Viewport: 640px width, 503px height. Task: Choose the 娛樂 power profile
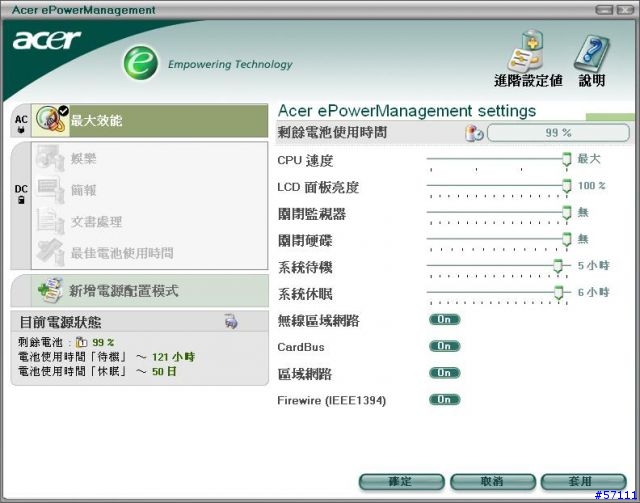point(149,158)
